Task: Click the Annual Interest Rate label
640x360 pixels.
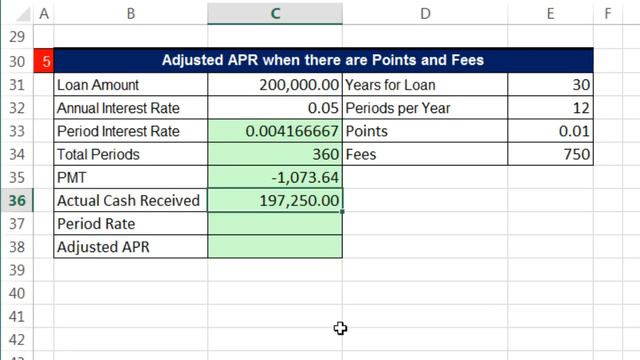Action: tap(131, 108)
